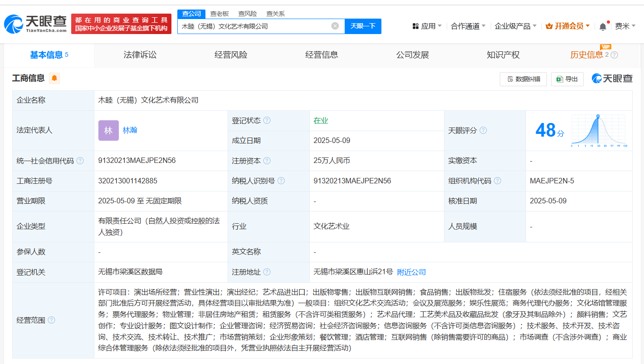644x364 pixels.
Task: Open the 费米 account dropdown
Action: [625, 26]
